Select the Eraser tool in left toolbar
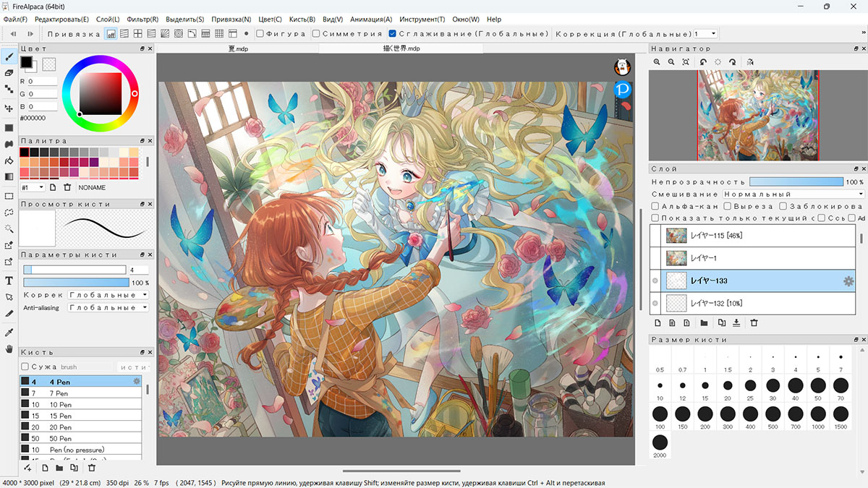The width and height of the screenshot is (868, 488). click(9, 73)
